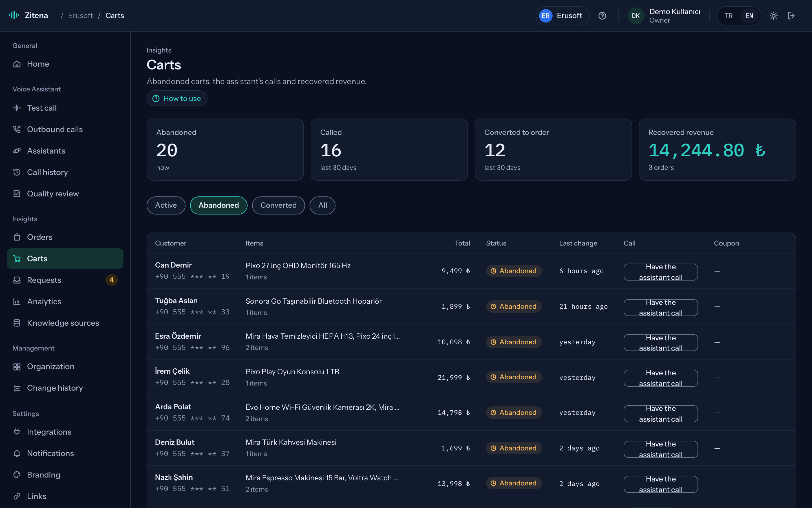Open the Assistants page
812x508 pixels.
pyautogui.click(x=65, y=151)
